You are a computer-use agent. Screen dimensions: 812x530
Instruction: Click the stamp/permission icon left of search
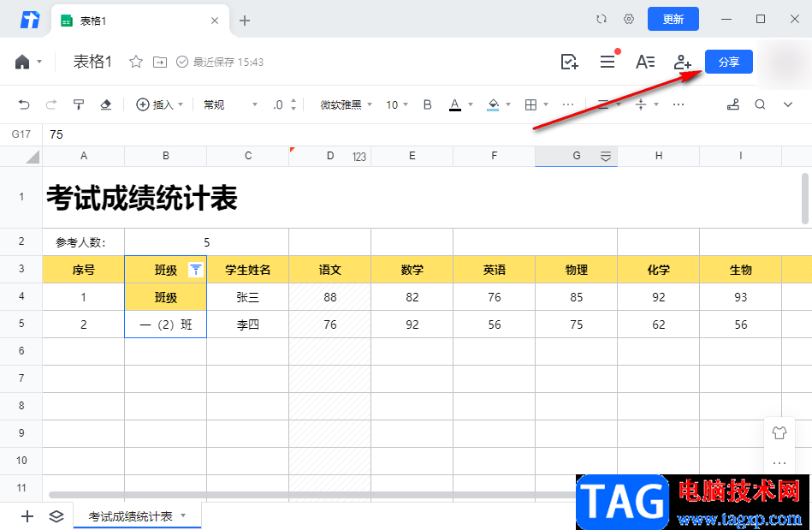[732, 104]
